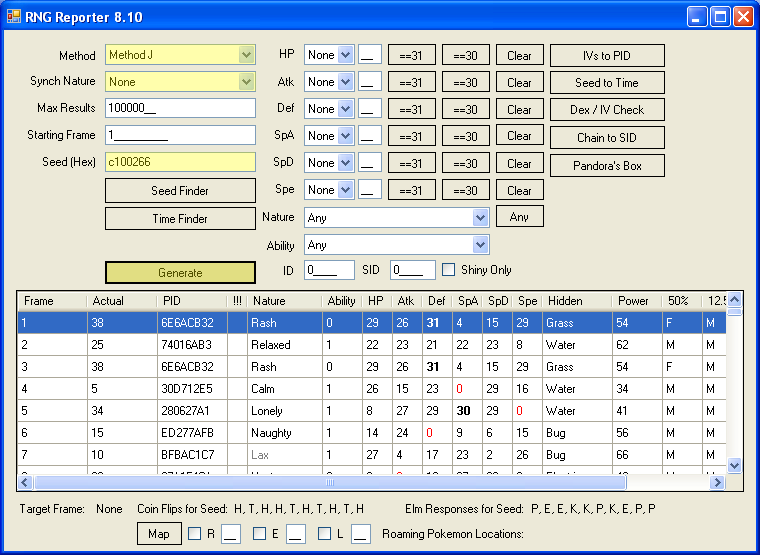
Task: Open the Seed Finder
Action: [180, 191]
